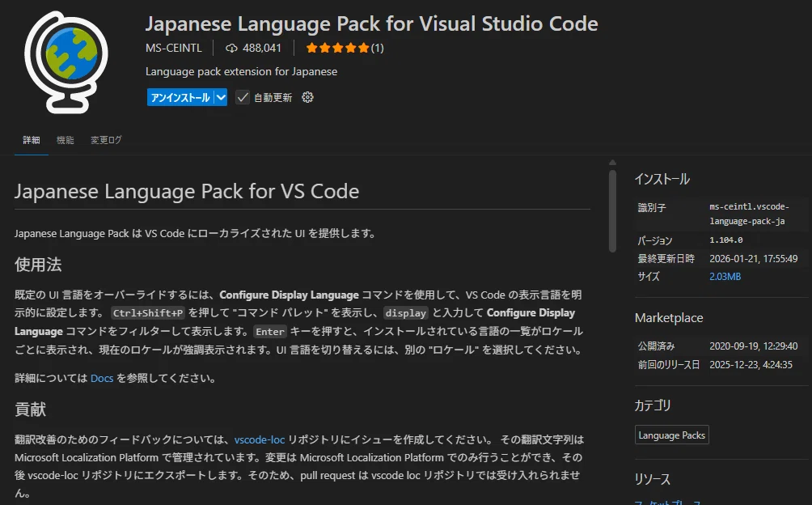Click the カテゴリ section heading

(653, 405)
